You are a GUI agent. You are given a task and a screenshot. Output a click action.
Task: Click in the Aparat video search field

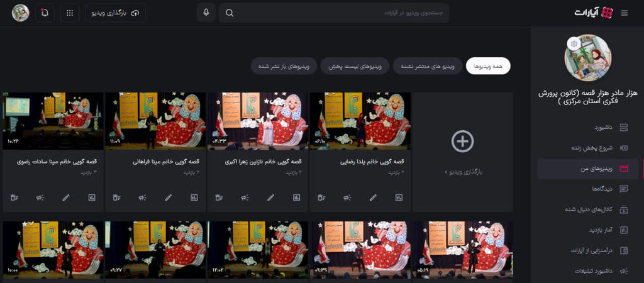340,13
